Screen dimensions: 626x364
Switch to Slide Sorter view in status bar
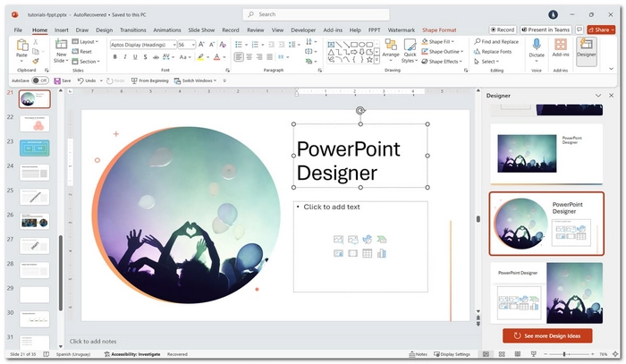[x=502, y=354]
